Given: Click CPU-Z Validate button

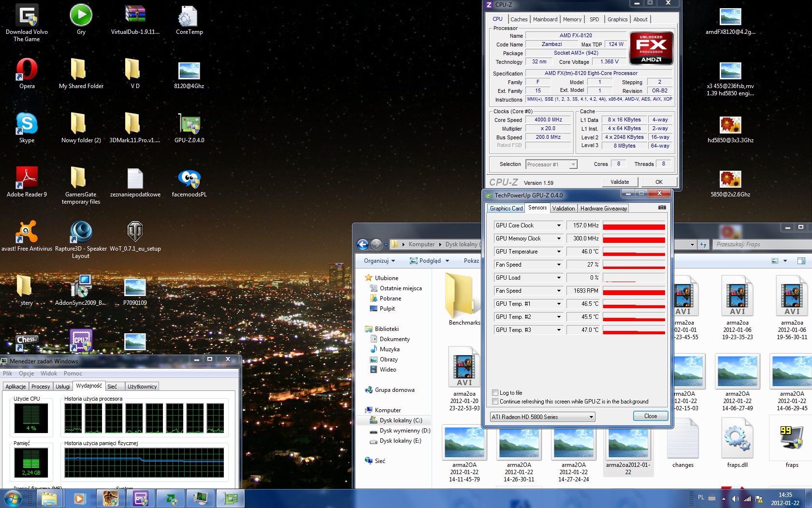Looking at the screenshot, I should click(x=620, y=182).
